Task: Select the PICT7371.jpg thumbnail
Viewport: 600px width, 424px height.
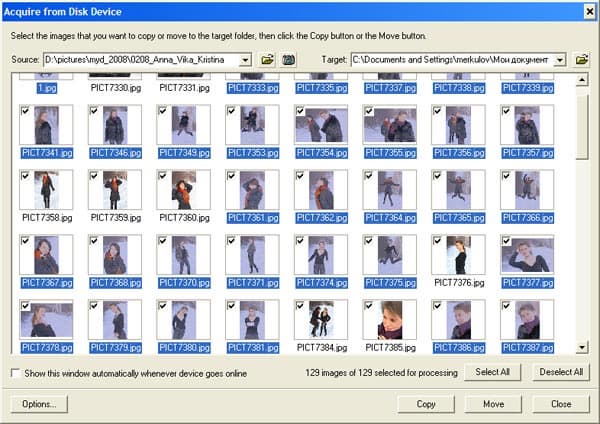Action: pyautogui.click(x=253, y=255)
